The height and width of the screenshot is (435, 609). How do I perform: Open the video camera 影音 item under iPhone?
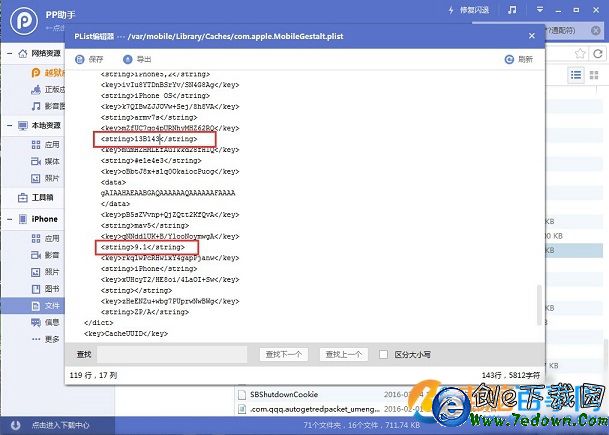pyautogui.click(x=45, y=255)
